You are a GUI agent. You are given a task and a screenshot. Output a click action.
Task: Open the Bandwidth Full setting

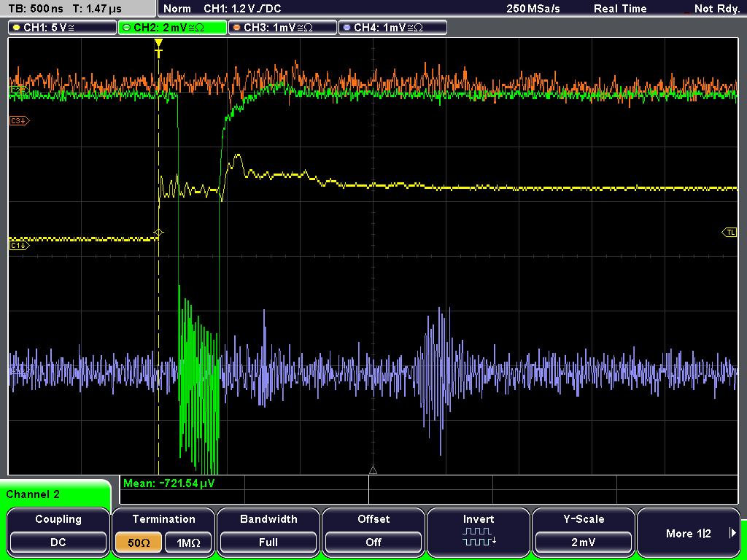(268, 532)
